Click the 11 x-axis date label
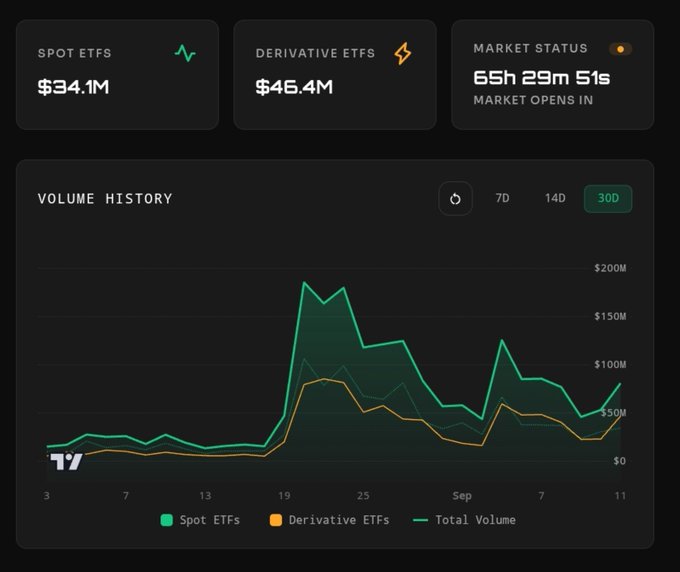The height and width of the screenshot is (572, 680). pos(620,495)
